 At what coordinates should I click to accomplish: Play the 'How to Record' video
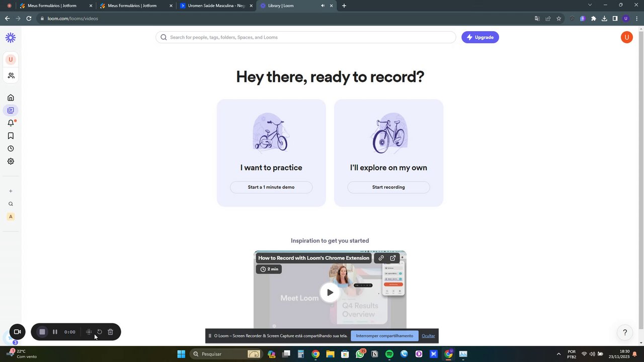click(330, 292)
